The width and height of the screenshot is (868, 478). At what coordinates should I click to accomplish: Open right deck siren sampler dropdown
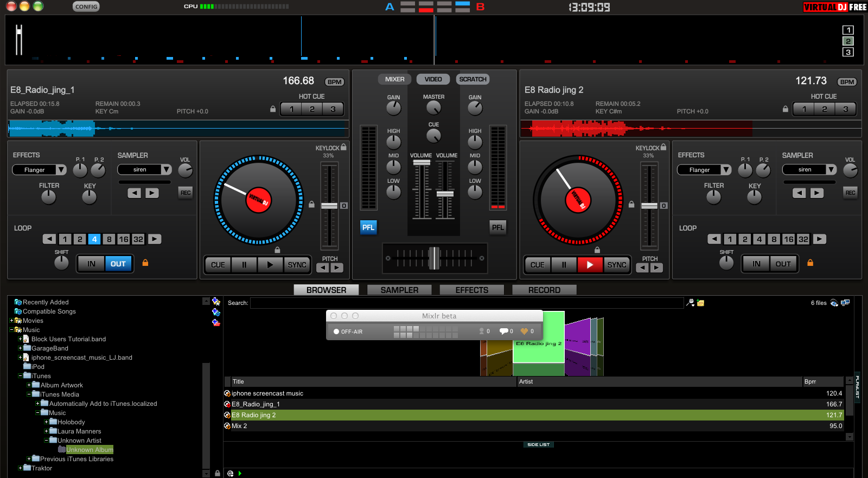(x=831, y=170)
